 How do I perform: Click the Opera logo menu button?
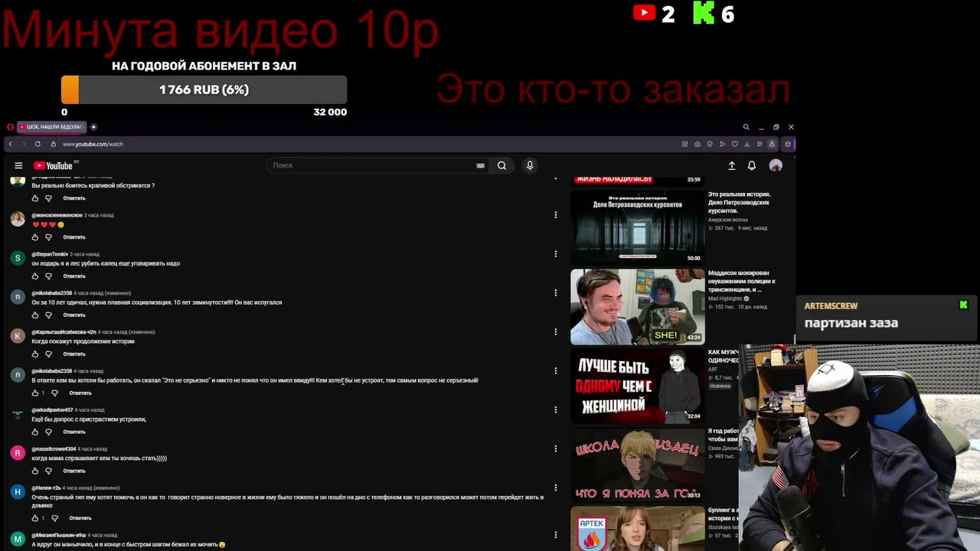tap(10, 127)
